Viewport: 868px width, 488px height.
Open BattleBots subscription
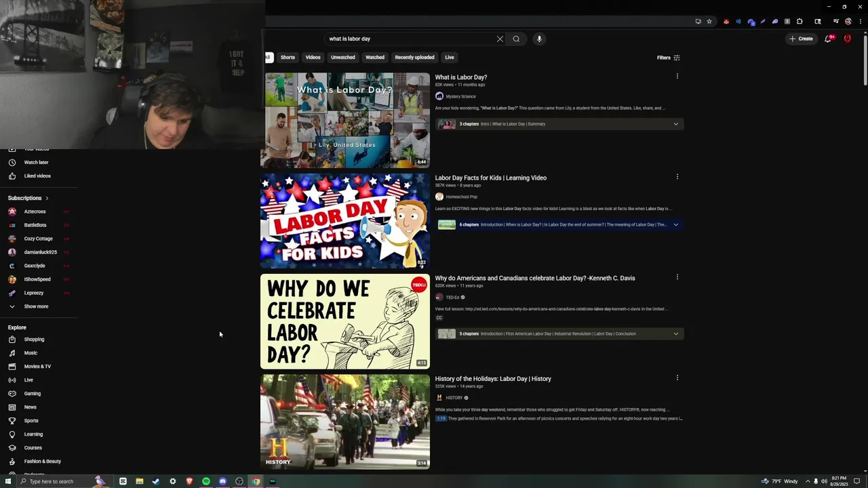click(x=35, y=225)
